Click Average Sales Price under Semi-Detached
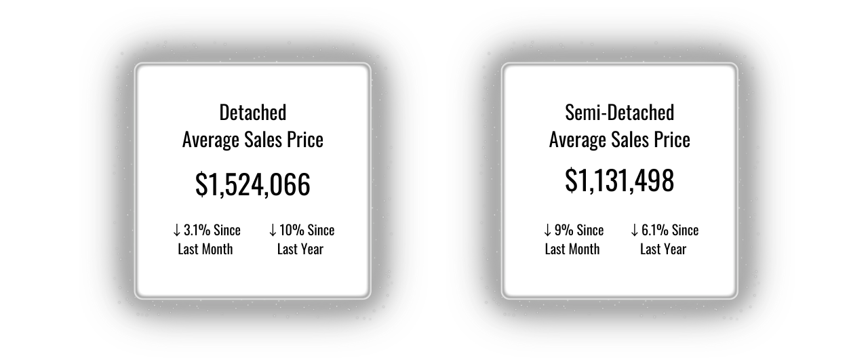The height and width of the screenshot is (358, 868). click(x=619, y=139)
